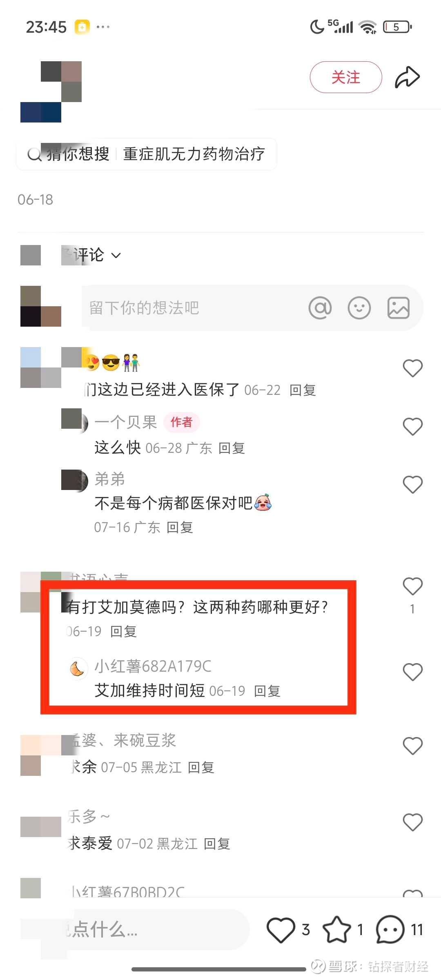This screenshot has height=980, width=441.
Task: Tap the share arrow icon
Action: click(x=407, y=77)
